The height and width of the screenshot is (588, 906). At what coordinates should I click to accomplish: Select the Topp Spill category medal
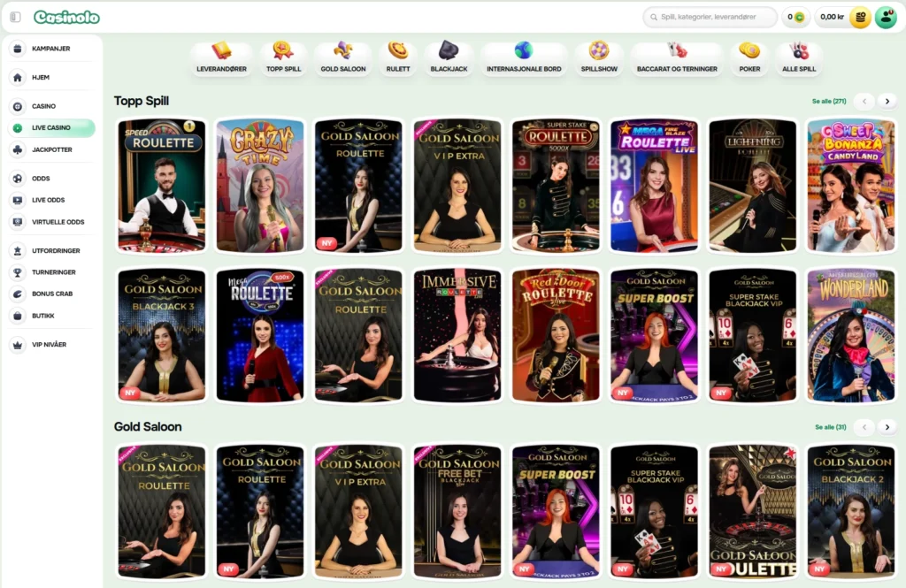point(283,57)
